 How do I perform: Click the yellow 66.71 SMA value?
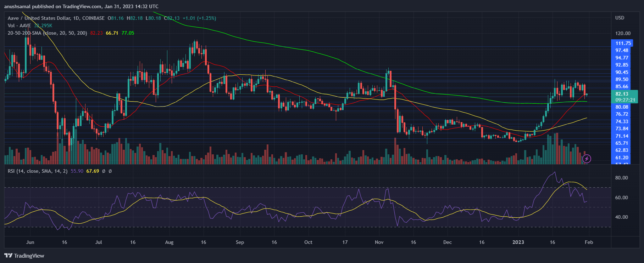click(x=112, y=33)
